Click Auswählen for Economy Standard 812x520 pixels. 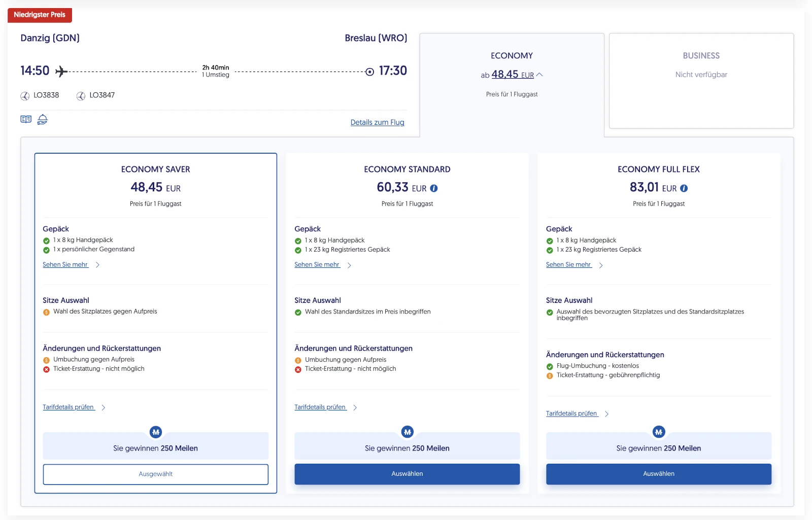coord(407,474)
